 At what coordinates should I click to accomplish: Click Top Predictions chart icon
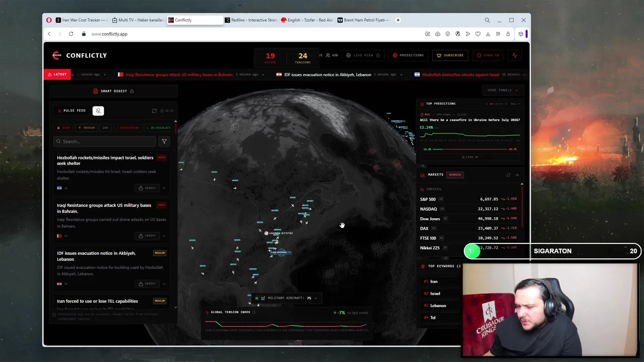coord(423,104)
